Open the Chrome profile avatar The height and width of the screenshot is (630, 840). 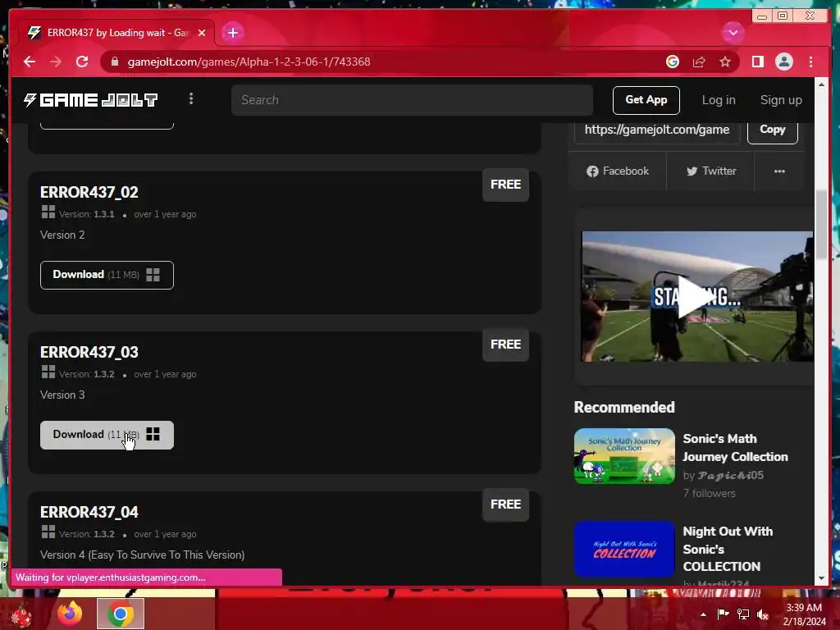pos(783,62)
